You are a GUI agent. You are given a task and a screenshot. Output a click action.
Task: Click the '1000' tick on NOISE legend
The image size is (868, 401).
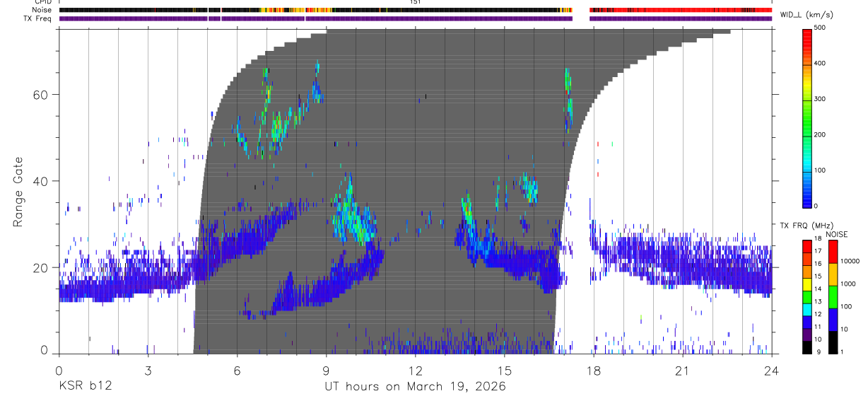(x=850, y=284)
